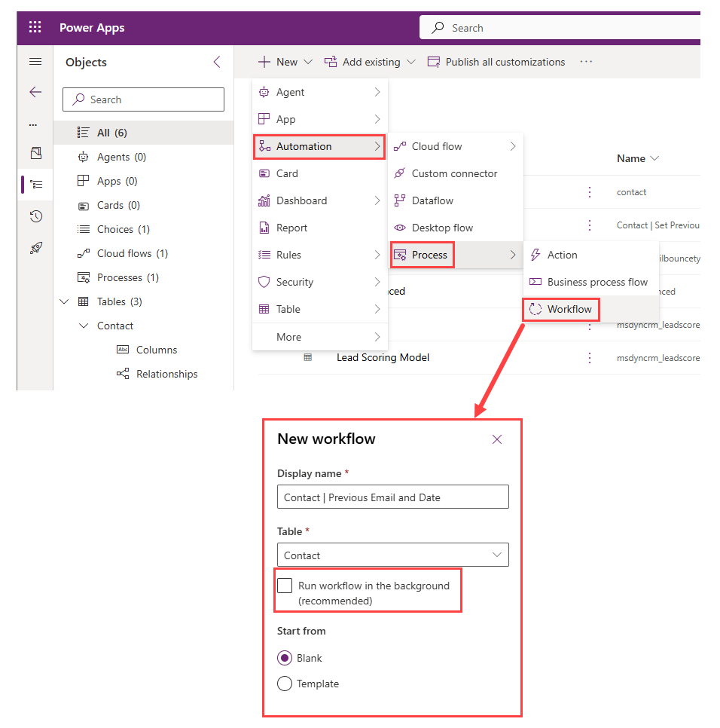Open the New dropdown in command bar
The width and height of the screenshot is (720, 728).
[285, 62]
